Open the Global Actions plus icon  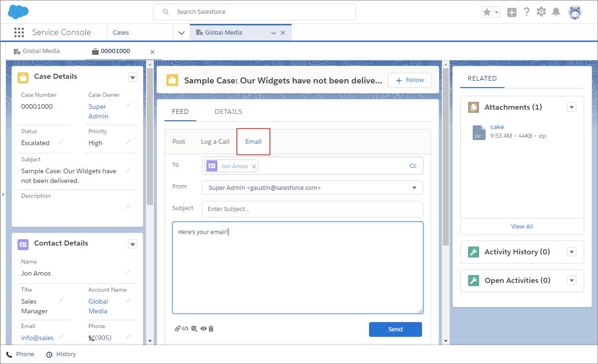point(511,12)
